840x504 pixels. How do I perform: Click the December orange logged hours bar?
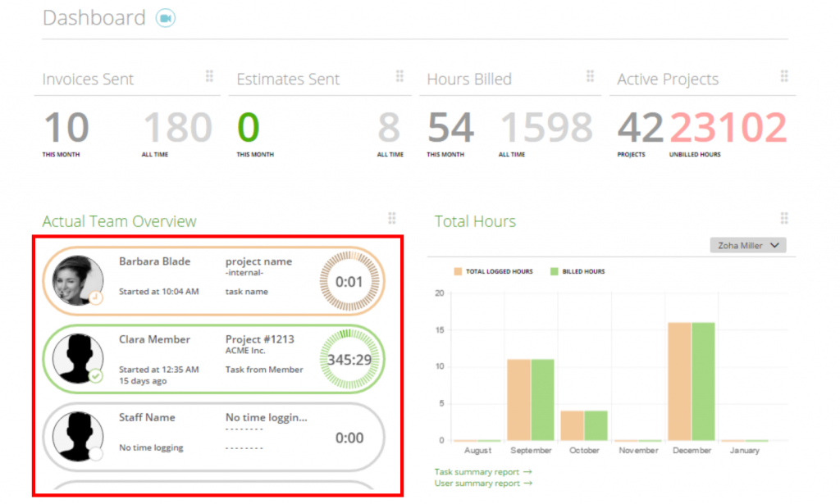[x=679, y=381]
